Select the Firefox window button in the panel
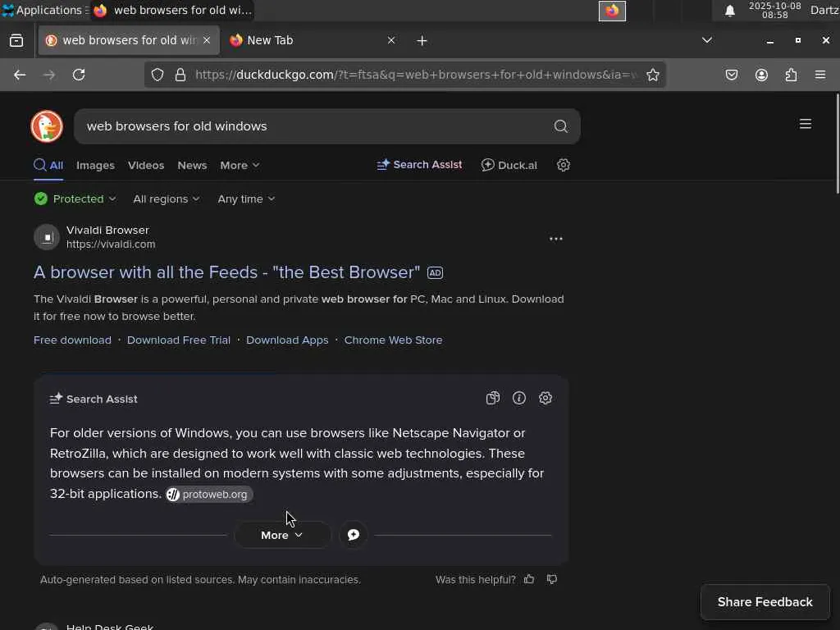The height and width of the screenshot is (630, 840). (171, 10)
